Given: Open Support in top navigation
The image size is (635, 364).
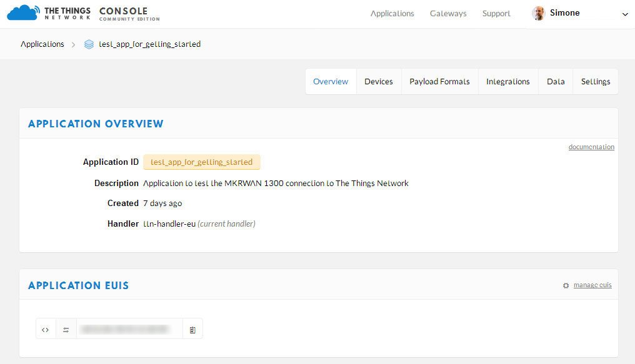Looking at the screenshot, I should [x=496, y=14].
